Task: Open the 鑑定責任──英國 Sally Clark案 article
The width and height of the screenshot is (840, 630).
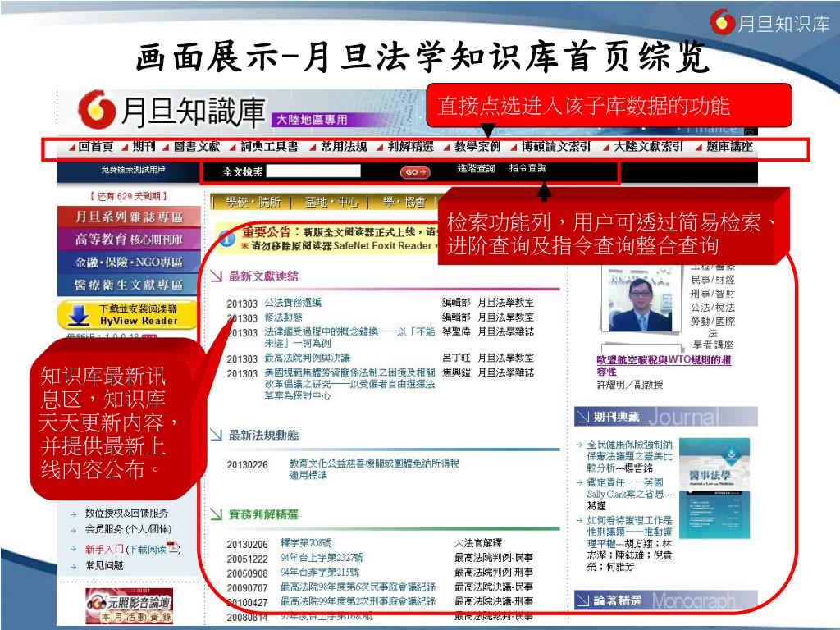Action: coord(629,494)
